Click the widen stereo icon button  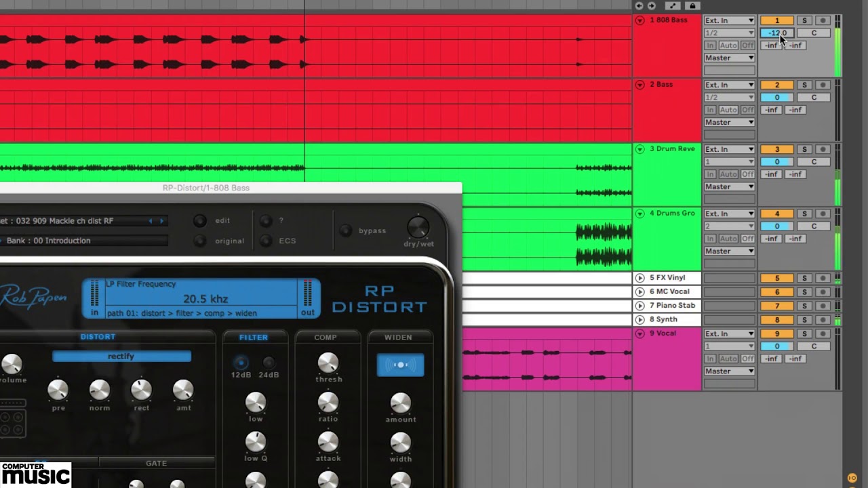click(x=400, y=365)
